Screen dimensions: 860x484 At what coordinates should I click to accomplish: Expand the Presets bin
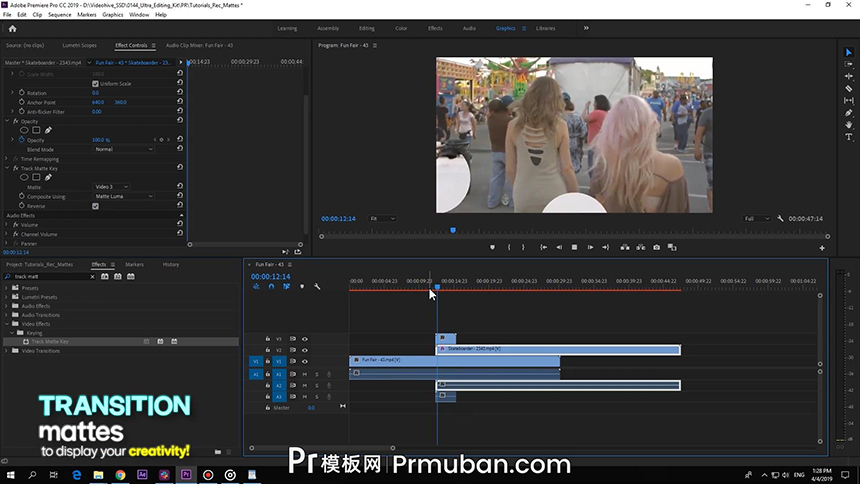point(7,288)
